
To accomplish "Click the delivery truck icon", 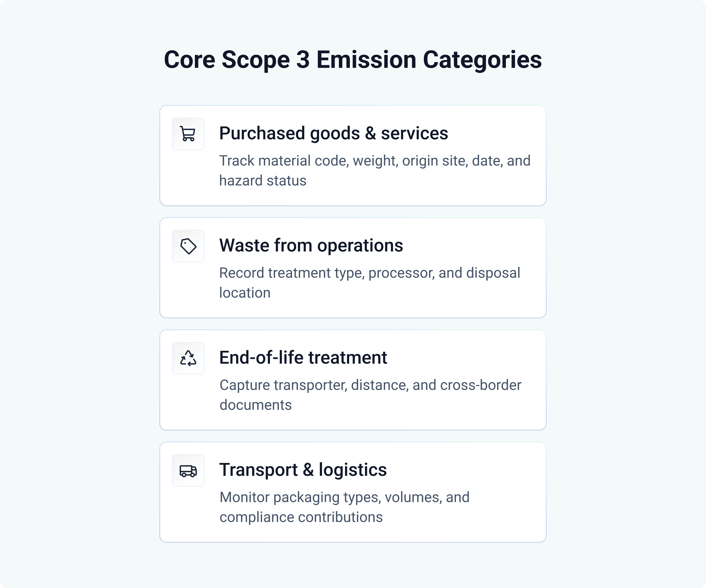I will (x=188, y=470).
